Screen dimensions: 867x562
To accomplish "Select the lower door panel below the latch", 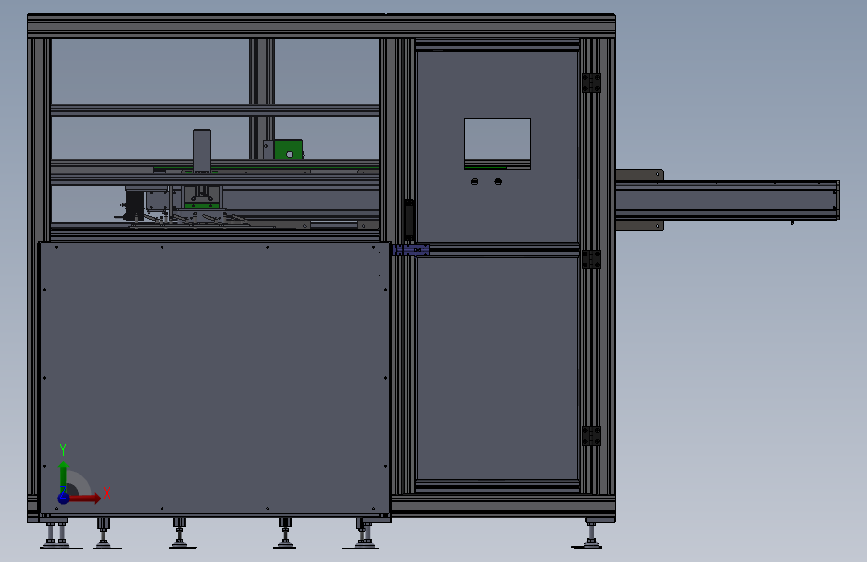I will [497, 368].
